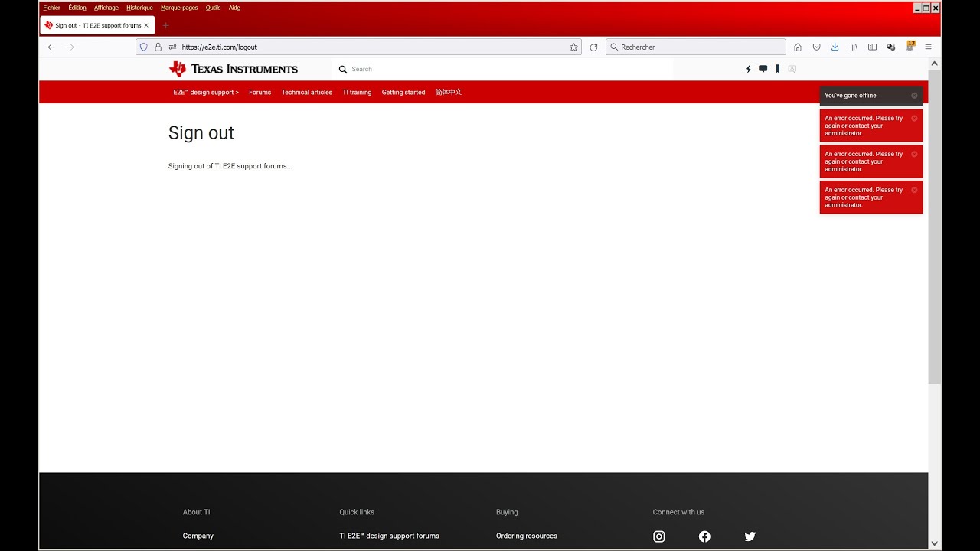Click the "Sign out" page heading
This screenshot has width=980, height=551.
click(201, 132)
